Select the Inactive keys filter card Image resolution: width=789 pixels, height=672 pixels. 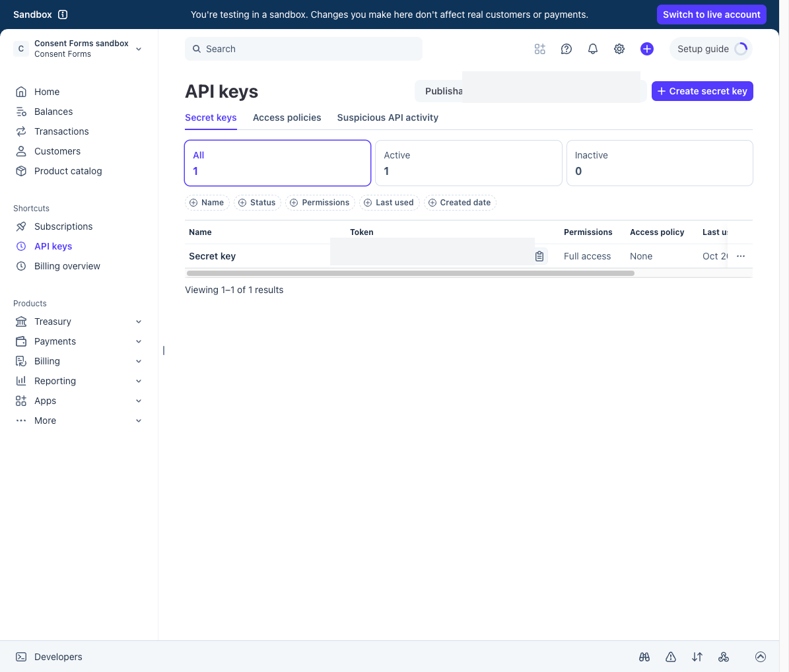click(660, 163)
